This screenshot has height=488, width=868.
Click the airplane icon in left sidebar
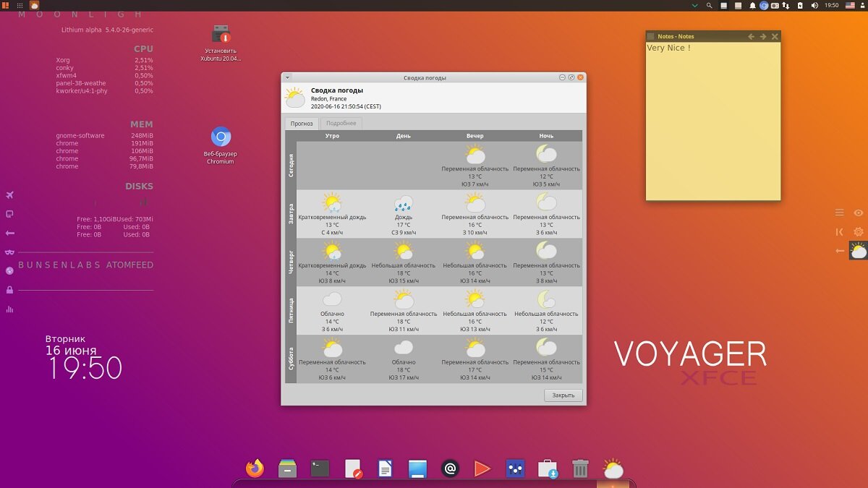click(9, 195)
